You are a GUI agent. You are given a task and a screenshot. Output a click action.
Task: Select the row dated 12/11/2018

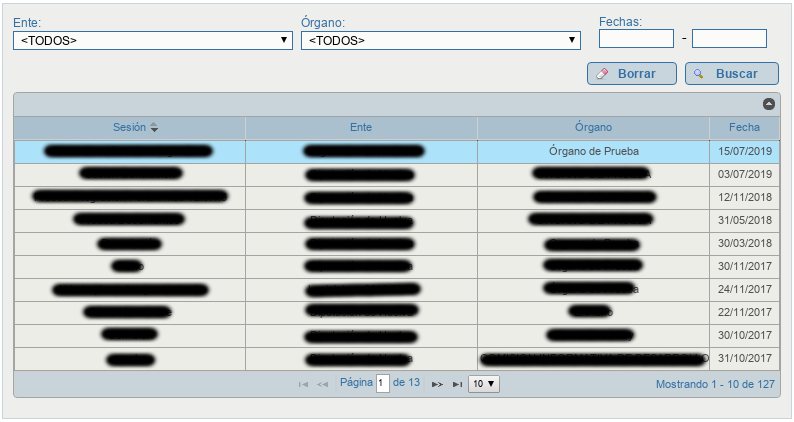coord(397,198)
